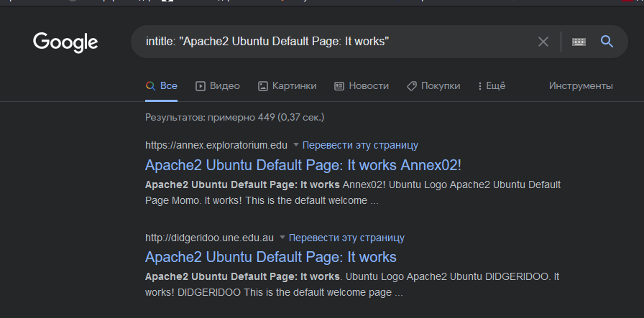The height and width of the screenshot is (318, 644).
Task: Expand arrow next to didgeridoo.une.edu.au URL
Action: [282, 238]
